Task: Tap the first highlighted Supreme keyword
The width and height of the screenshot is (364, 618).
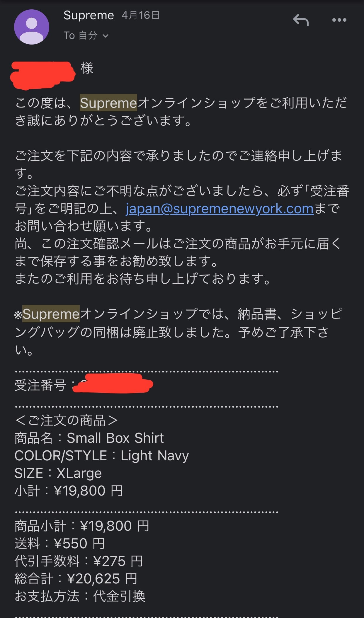Action: (x=108, y=103)
